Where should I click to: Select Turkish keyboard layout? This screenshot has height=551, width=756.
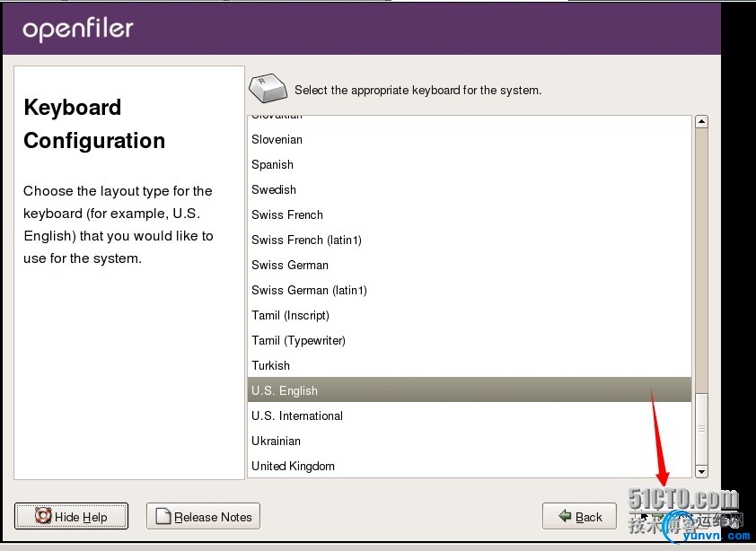[470, 365]
